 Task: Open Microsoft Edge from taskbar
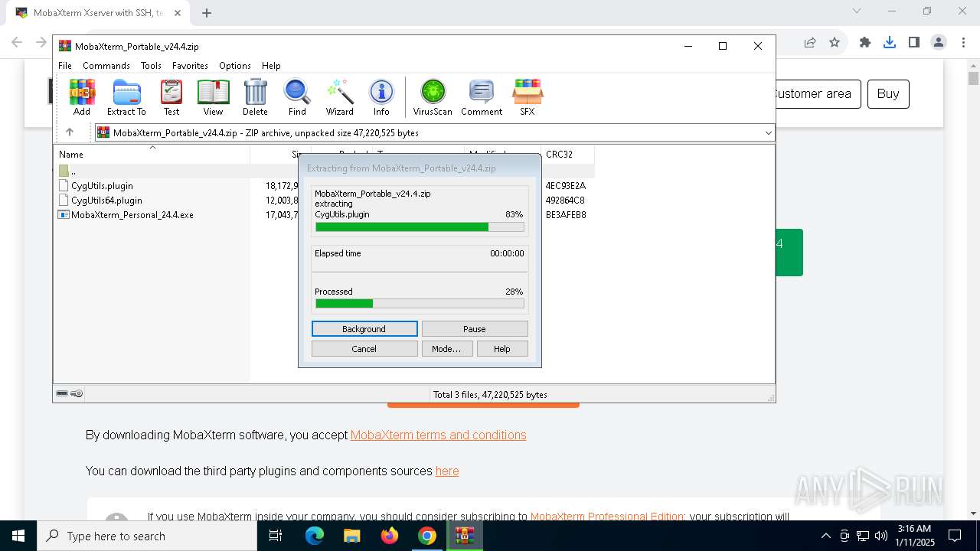[315, 536]
